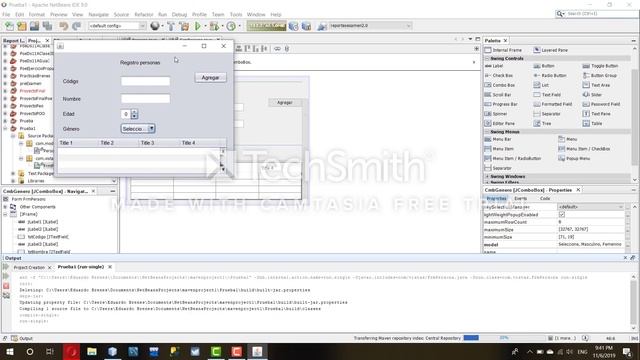Image resolution: width=640 pixels, height=360 pixels.
Task: Open the Refactor menu
Action: pyautogui.click(x=144, y=14)
